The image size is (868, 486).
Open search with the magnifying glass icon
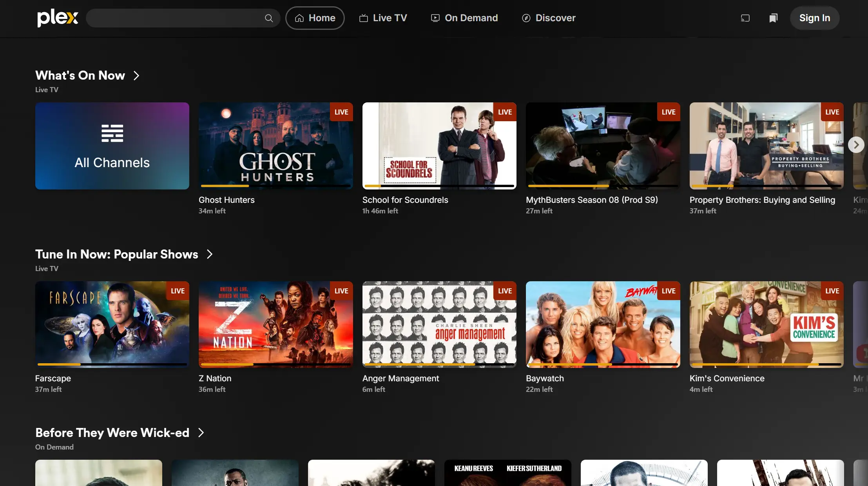click(x=269, y=18)
